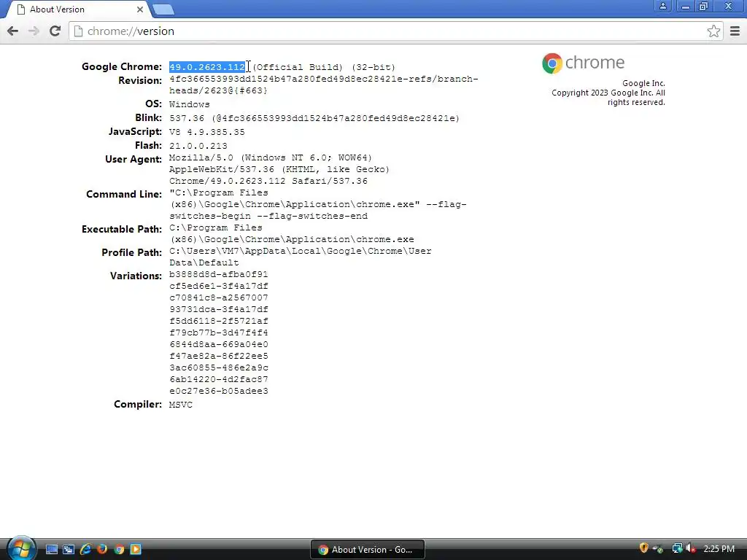Screen dimensions: 747x560
Task: Click the variation 6844d8aa-669a04e0
Action: tap(219, 345)
